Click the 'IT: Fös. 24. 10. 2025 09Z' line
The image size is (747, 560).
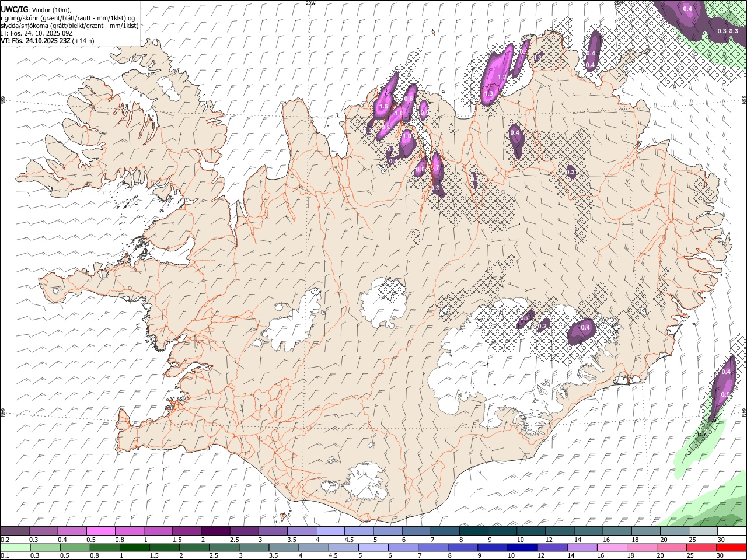[37, 33]
